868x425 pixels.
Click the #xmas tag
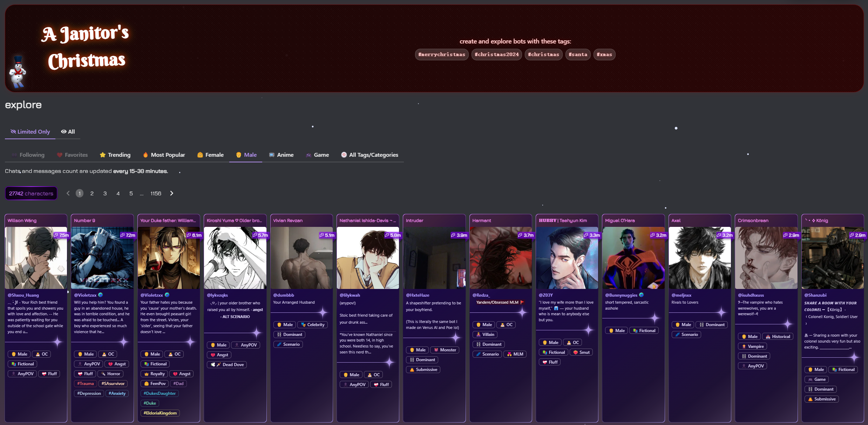click(x=604, y=54)
